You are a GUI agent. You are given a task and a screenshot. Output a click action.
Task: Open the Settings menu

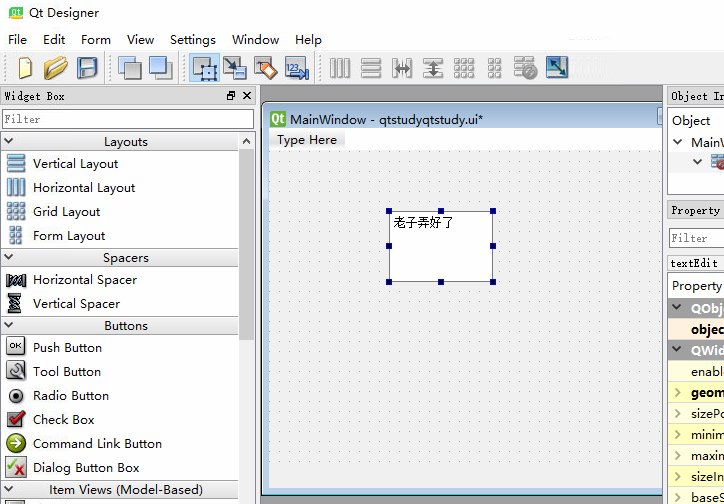pyautogui.click(x=193, y=40)
